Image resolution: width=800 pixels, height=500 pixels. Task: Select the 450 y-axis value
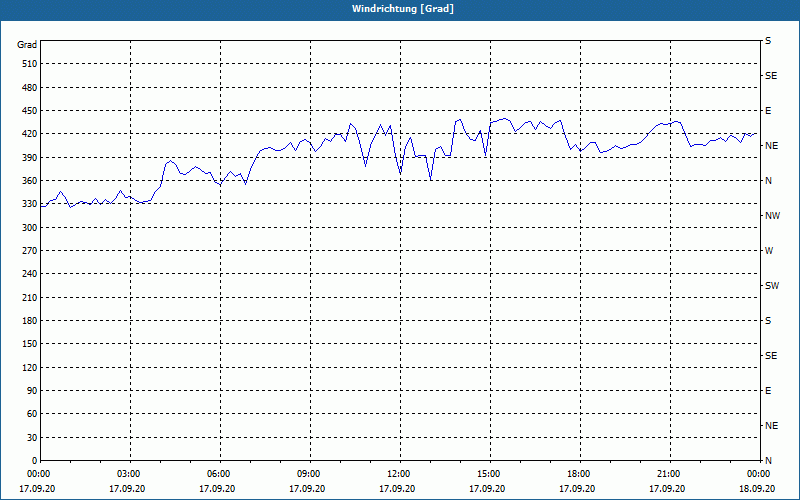[x=30, y=111]
